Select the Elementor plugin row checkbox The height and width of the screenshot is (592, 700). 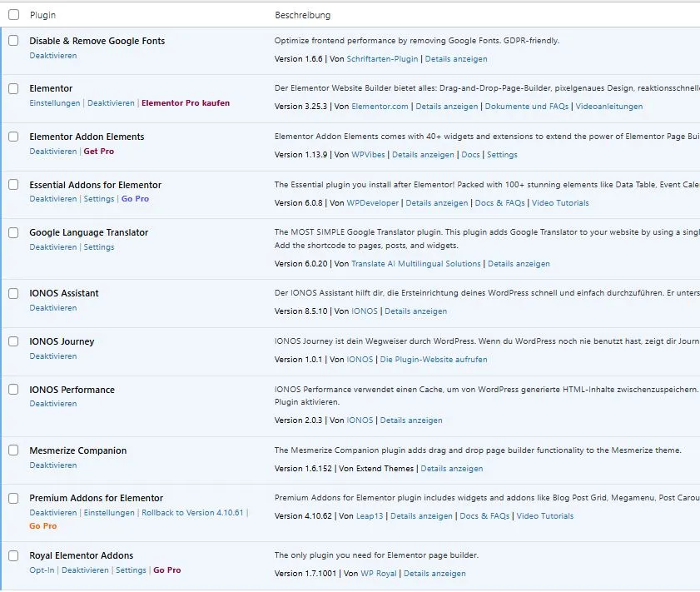(x=13, y=88)
